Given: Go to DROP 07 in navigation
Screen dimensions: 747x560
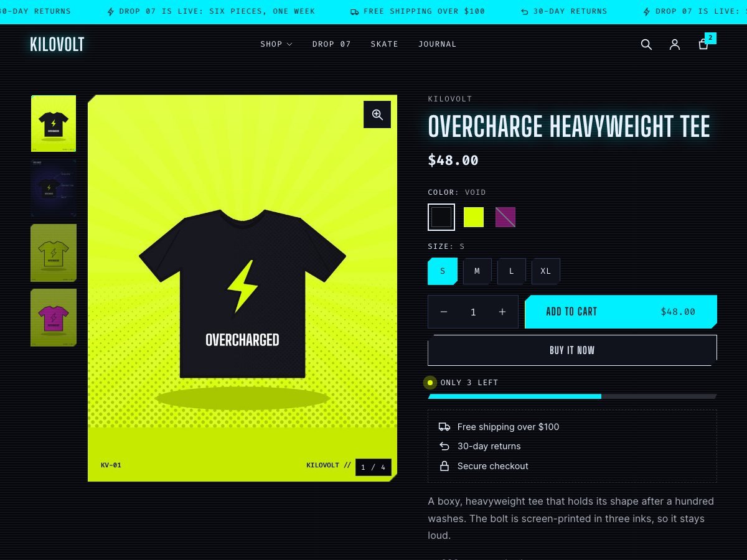Looking at the screenshot, I should (332, 44).
